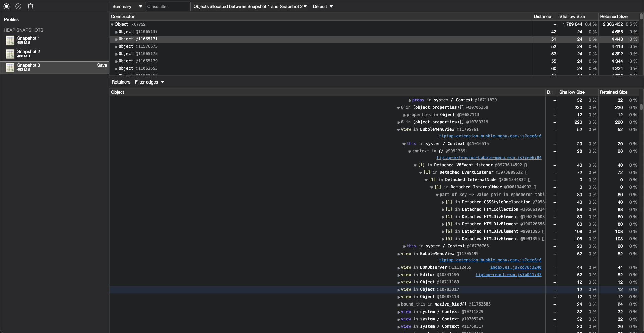Click into the Class filter input field
The width and height of the screenshot is (644, 333).
tap(168, 6)
